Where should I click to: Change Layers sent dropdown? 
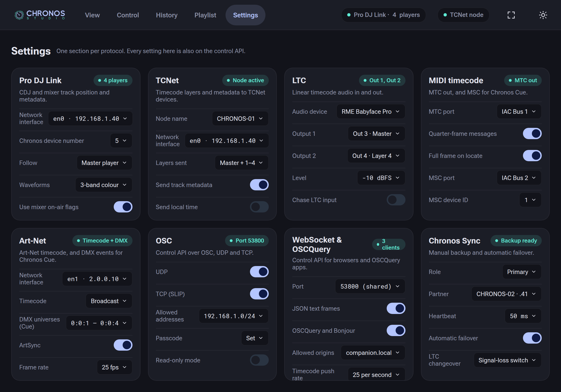point(242,163)
